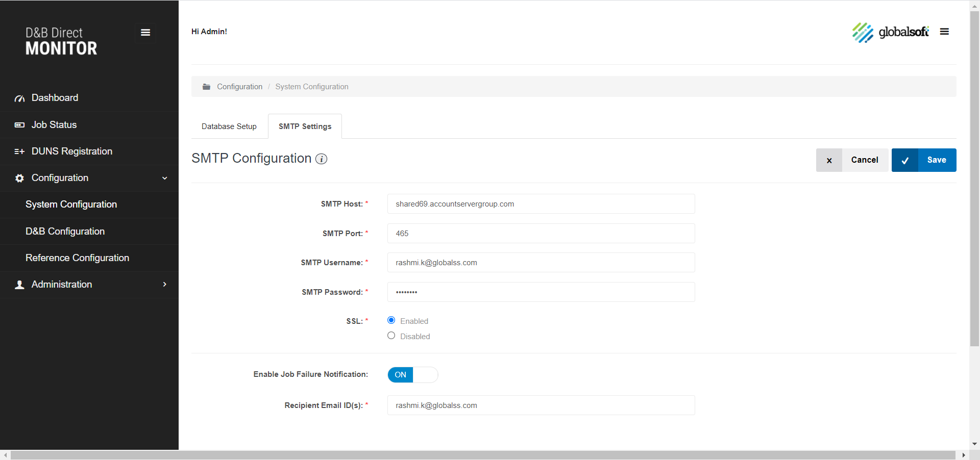The width and height of the screenshot is (980, 460).
Task: Click the Cancel button label
Action: tap(865, 160)
